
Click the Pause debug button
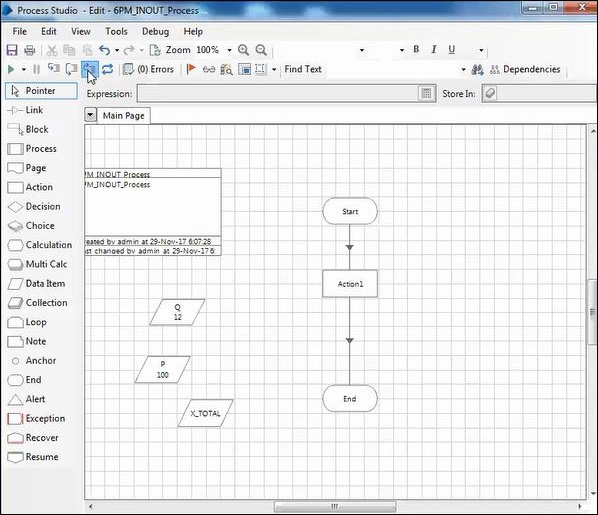tap(37, 69)
